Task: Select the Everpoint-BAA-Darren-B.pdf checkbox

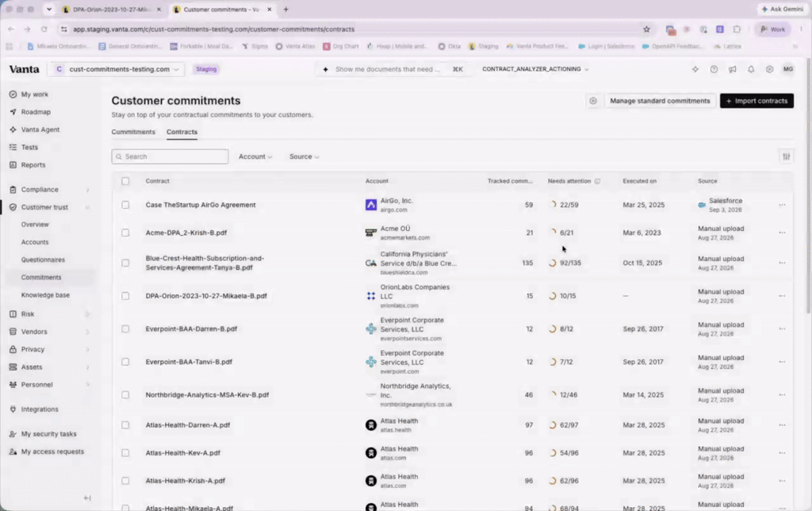Action: click(x=125, y=329)
